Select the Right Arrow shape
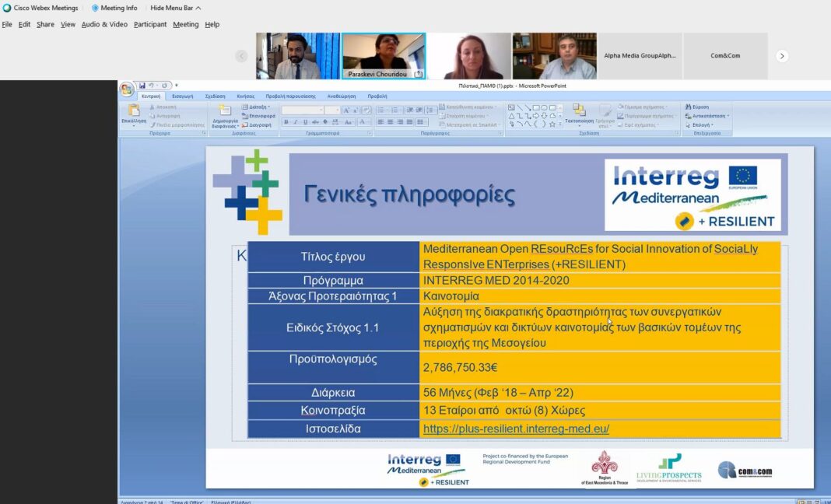The height and width of the screenshot is (504, 831). pyautogui.click(x=536, y=116)
